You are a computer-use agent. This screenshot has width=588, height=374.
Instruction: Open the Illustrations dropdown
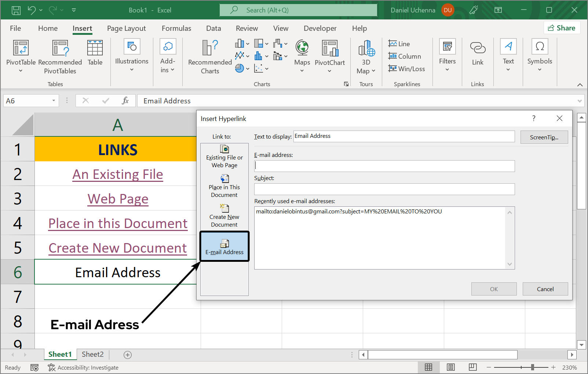click(132, 55)
